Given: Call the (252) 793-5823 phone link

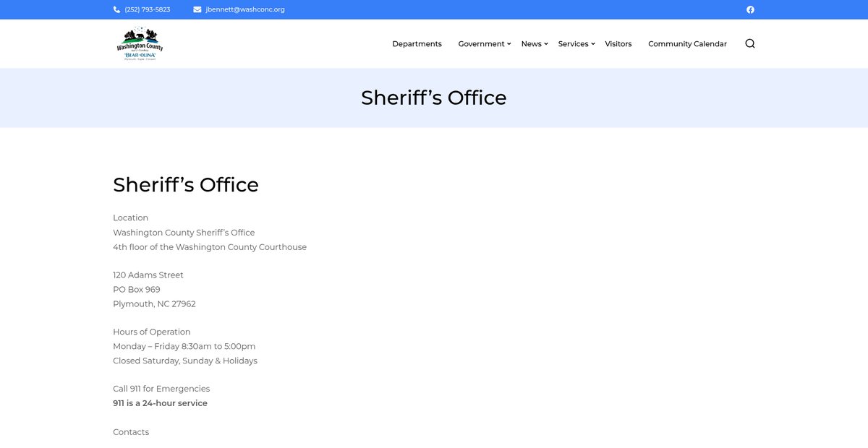Looking at the screenshot, I should [148, 9].
